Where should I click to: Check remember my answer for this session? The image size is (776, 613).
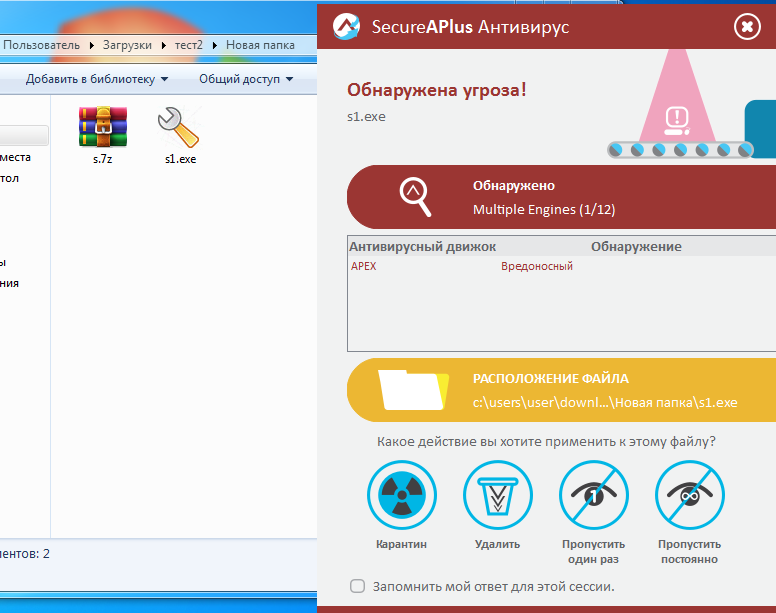pyautogui.click(x=357, y=586)
